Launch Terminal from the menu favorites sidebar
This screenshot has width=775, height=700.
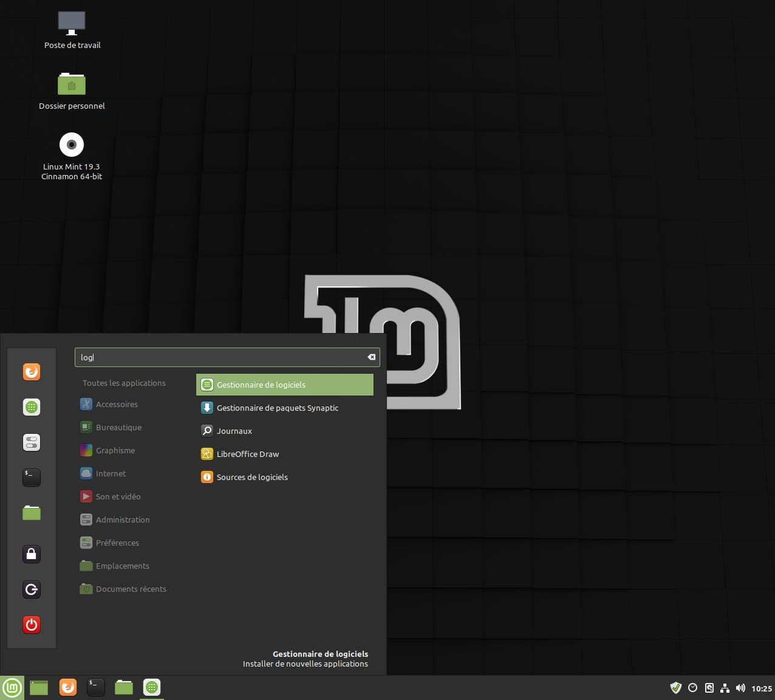pyautogui.click(x=32, y=477)
